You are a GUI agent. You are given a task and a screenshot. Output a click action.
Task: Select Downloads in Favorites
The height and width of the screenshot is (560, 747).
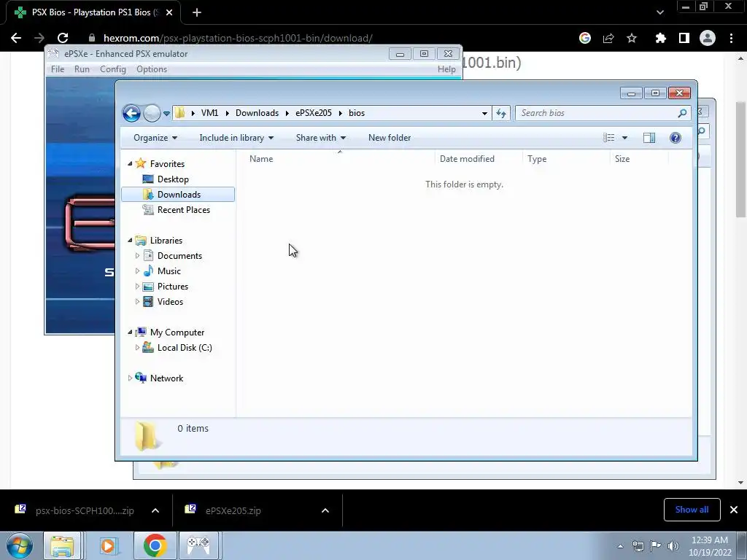tap(179, 194)
